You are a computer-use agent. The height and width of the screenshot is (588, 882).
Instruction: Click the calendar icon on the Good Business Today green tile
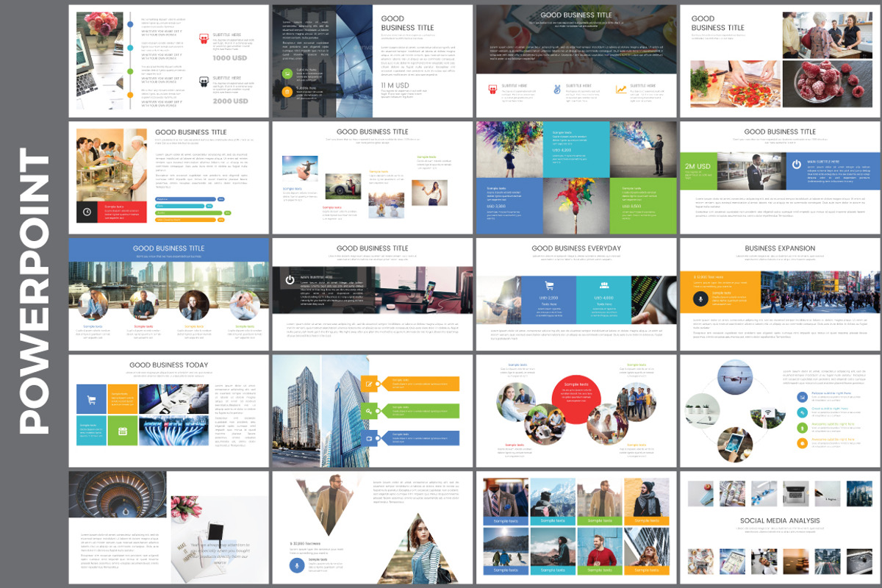pos(123,431)
